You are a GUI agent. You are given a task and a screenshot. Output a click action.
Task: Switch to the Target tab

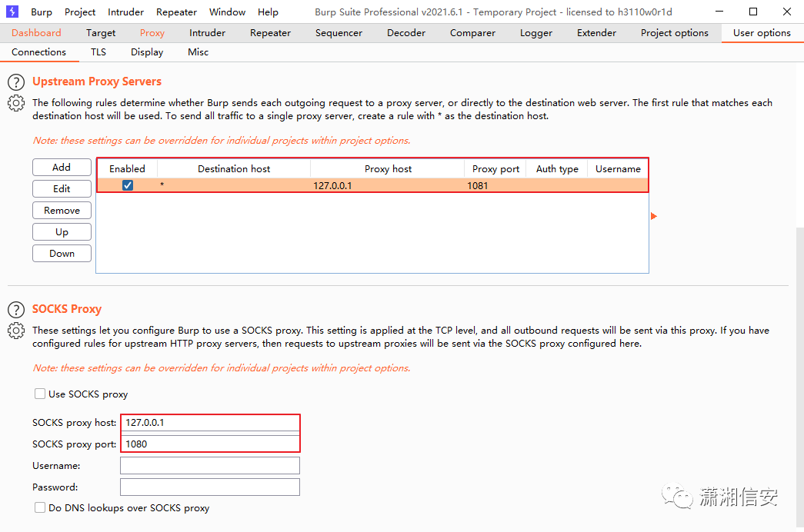pyautogui.click(x=101, y=33)
